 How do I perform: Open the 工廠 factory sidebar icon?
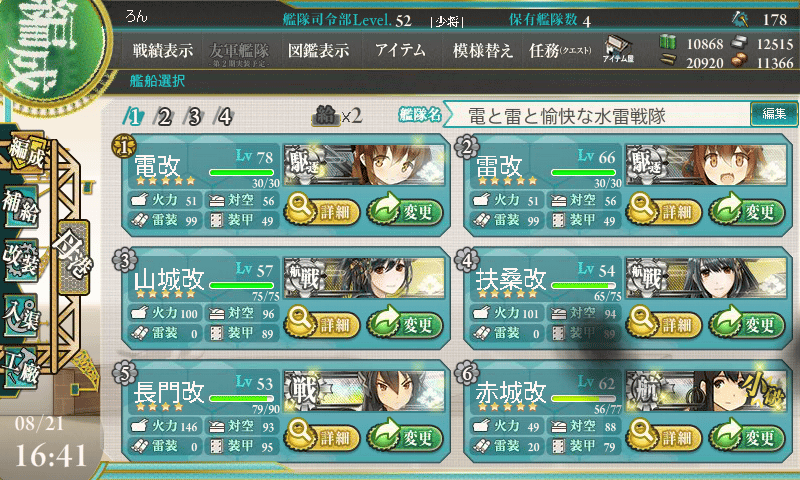click(x=21, y=368)
